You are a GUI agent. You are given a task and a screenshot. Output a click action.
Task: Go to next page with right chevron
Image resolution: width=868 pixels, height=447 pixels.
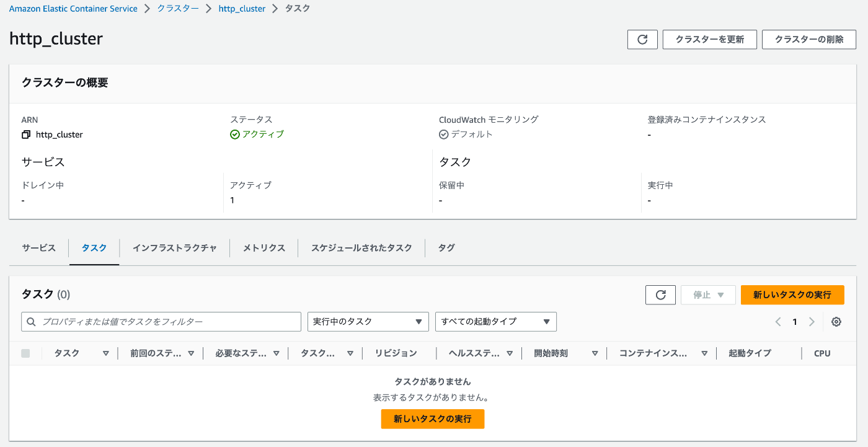click(812, 322)
